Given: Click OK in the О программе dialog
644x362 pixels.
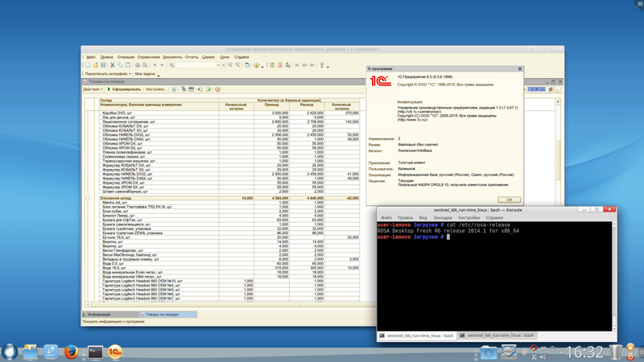Looking at the screenshot, I should click(x=510, y=200).
